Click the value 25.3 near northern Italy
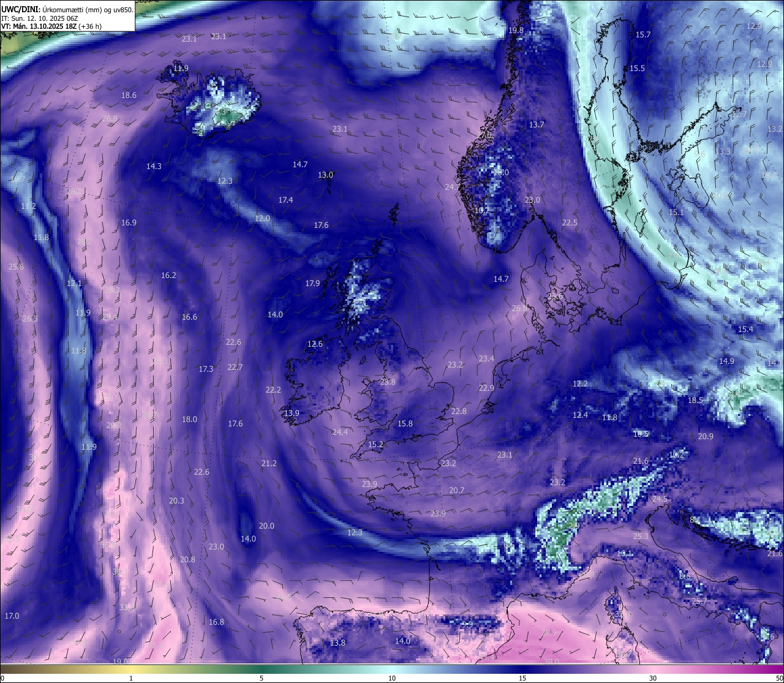The height and width of the screenshot is (683, 784). coord(641,537)
